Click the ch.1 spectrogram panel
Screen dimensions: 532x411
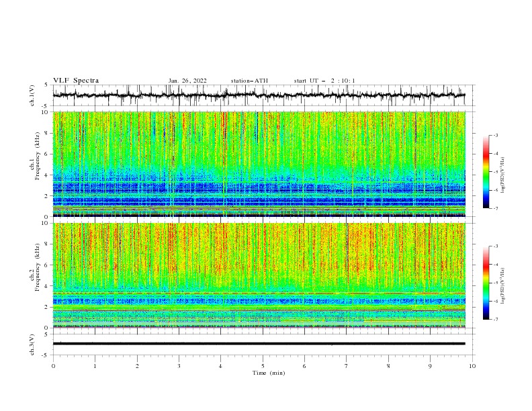click(259, 164)
